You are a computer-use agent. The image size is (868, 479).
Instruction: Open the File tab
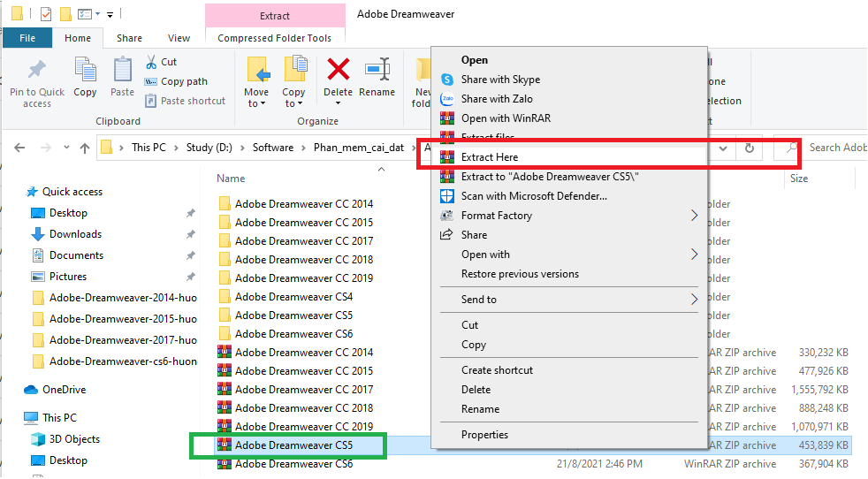point(27,38)
